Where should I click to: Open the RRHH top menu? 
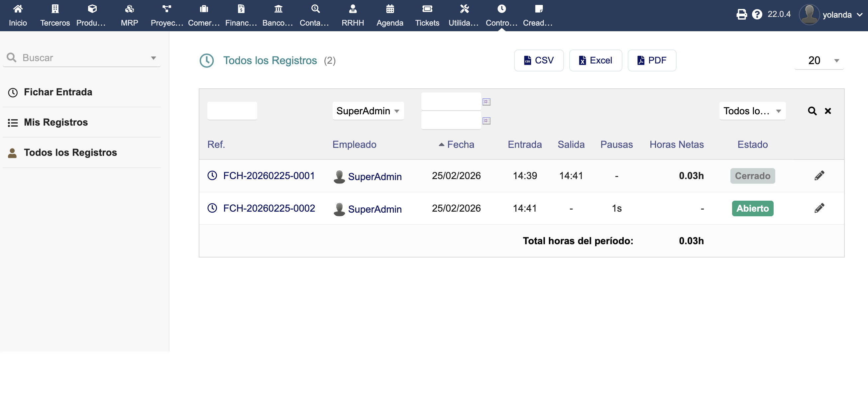[353, 15]
